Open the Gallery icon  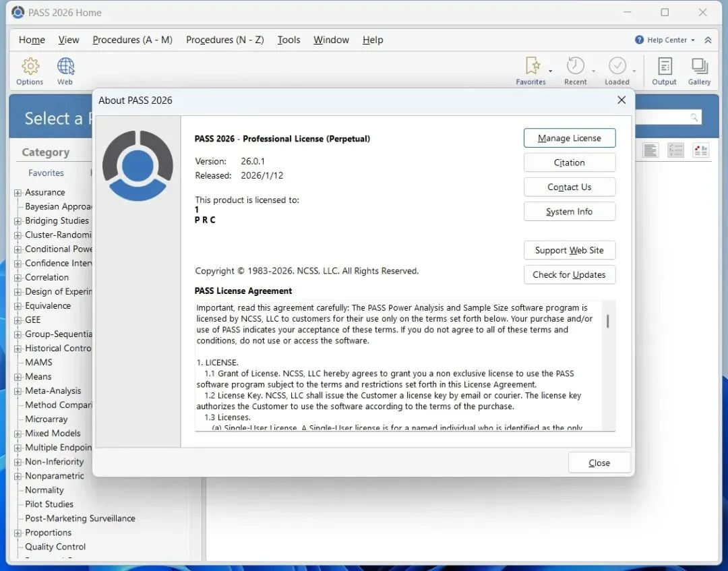click(x=699, y=66)
